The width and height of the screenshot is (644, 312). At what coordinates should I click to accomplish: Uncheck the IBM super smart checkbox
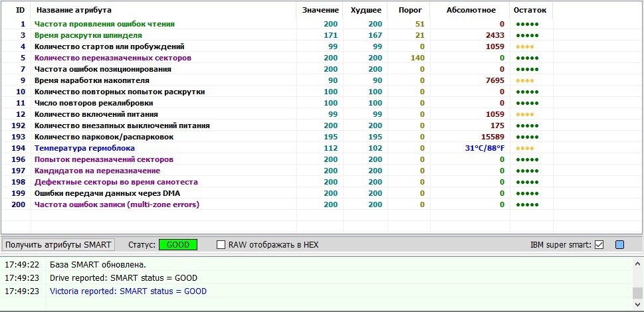coord(599,244)
